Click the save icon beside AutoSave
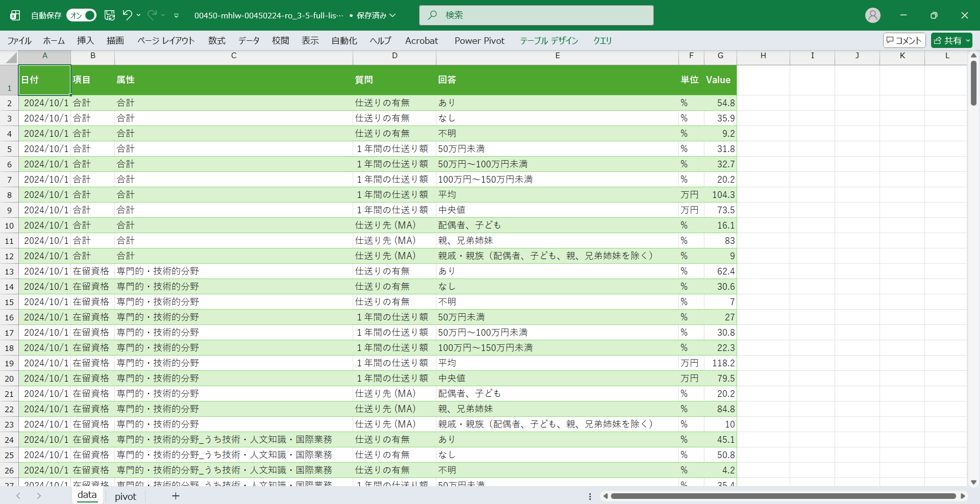This screenshot has height=504, width=980. pos(110,15)
